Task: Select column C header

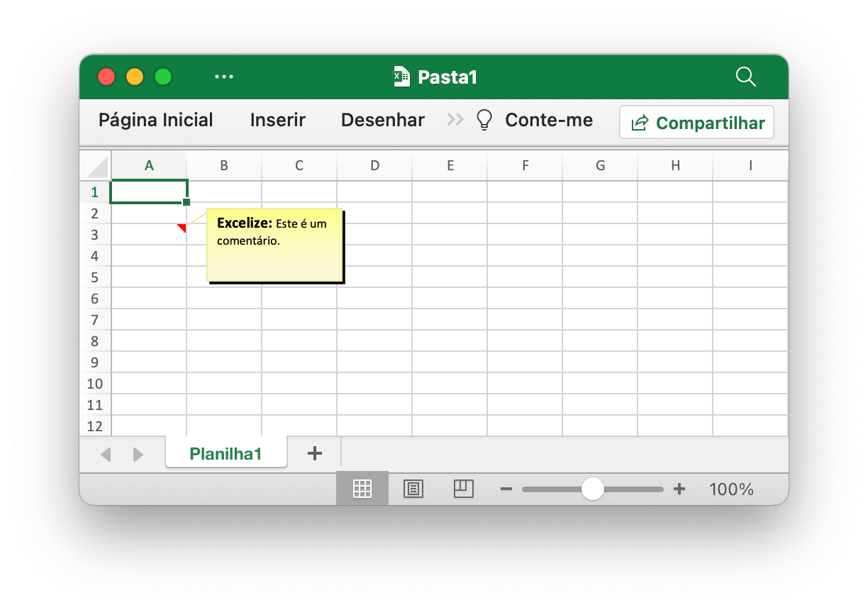Action: pyautogui.click(x=299, y=165)
